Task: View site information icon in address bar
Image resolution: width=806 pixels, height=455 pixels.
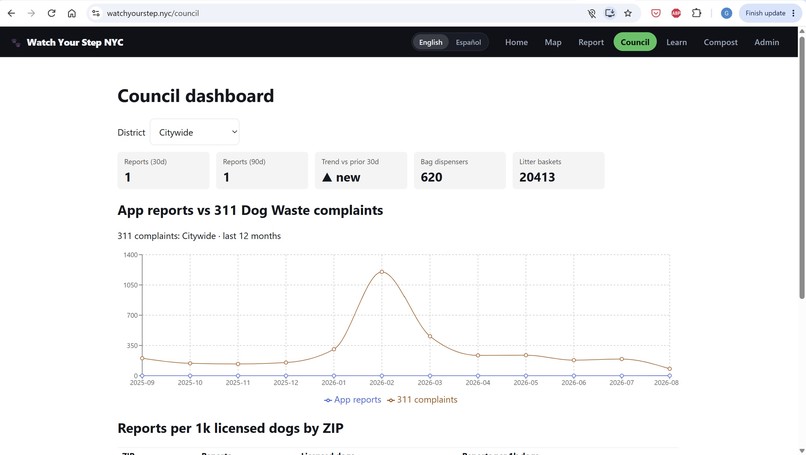Action: [x=96, y=13]
